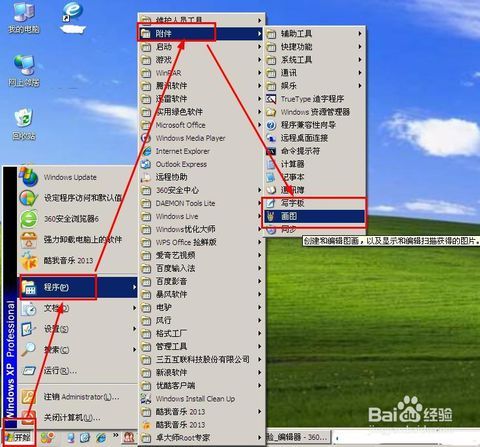Click the Windows 资源管理器 icon
The height and width of the screenshot is (447, 480).
coord(271,112)
